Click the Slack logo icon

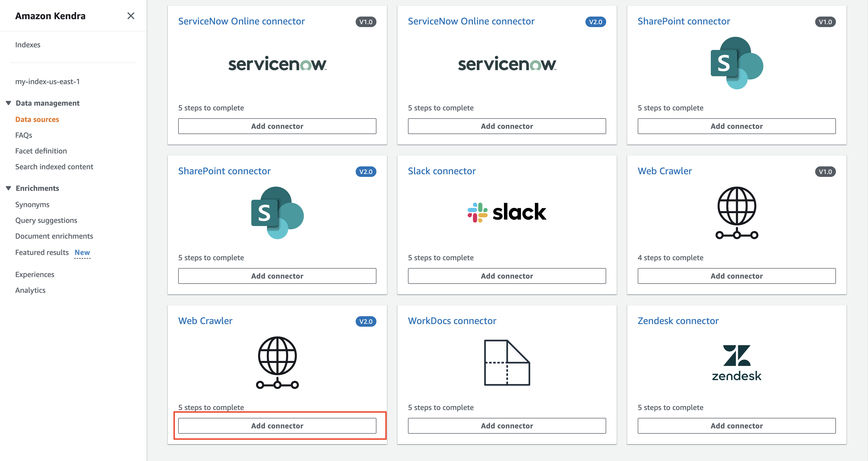(x=507, y=212)
